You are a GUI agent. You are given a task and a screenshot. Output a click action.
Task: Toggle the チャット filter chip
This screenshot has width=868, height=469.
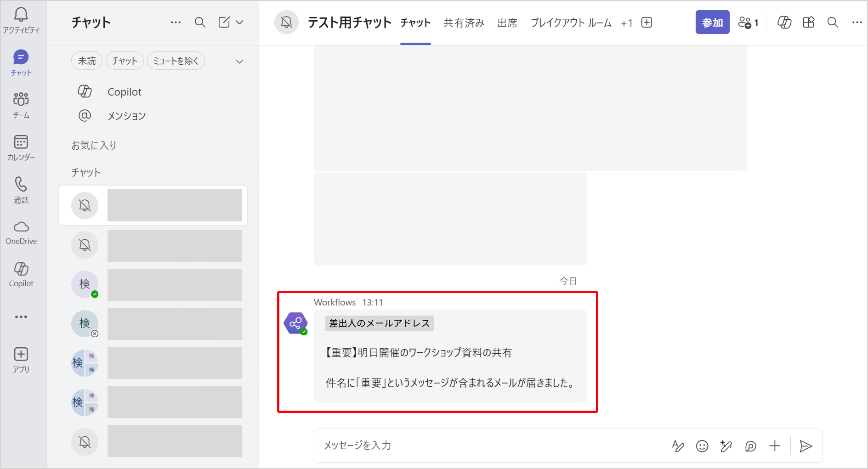pyautogui.click(x=125, y=61)
